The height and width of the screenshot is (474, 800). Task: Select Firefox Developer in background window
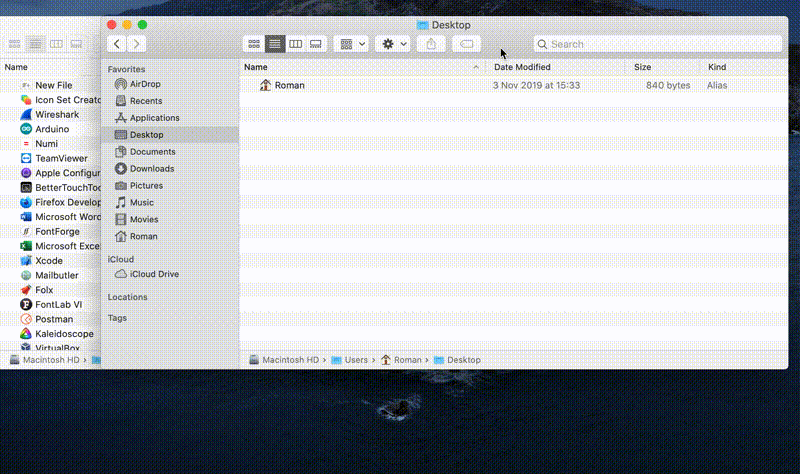coord(51,202)
